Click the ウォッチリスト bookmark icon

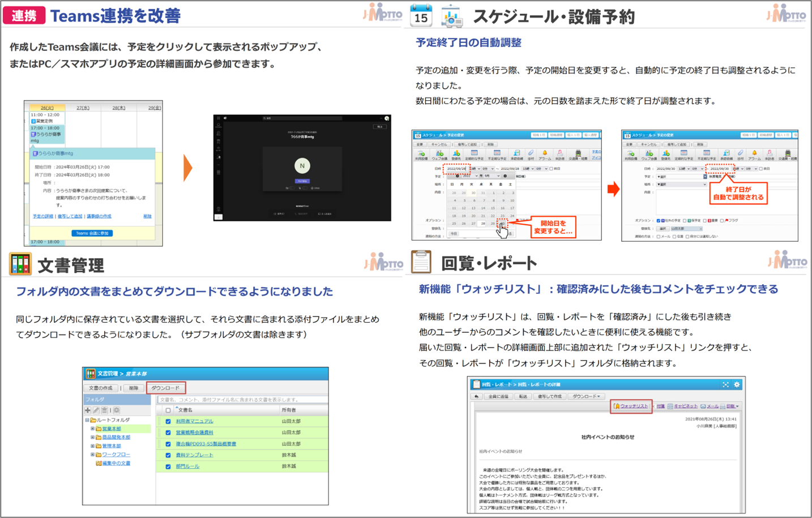click(x=618, y=405)
